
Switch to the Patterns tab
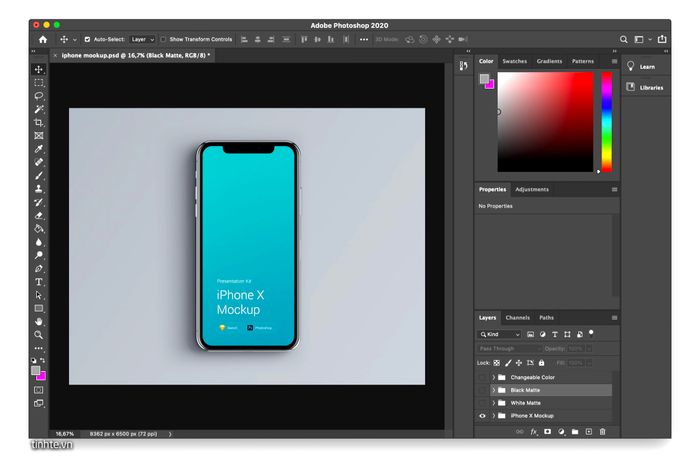point(583,61)
